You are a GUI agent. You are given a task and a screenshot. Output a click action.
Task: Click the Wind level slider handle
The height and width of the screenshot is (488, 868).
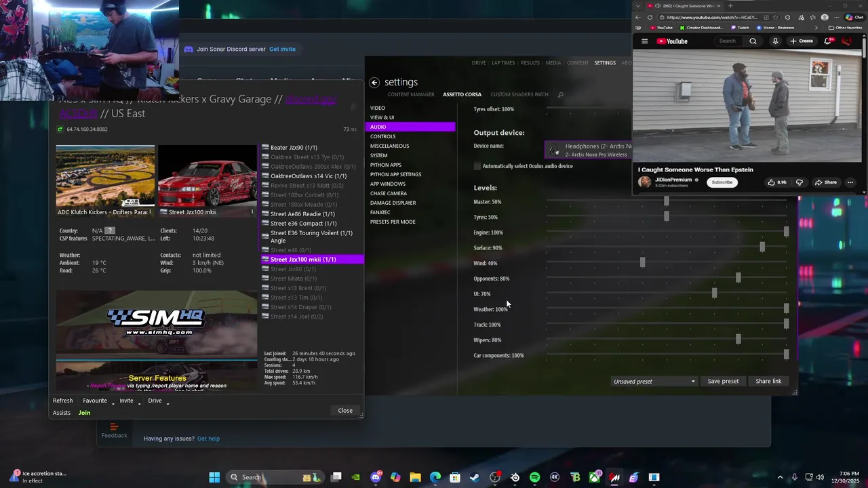[642, 262]
